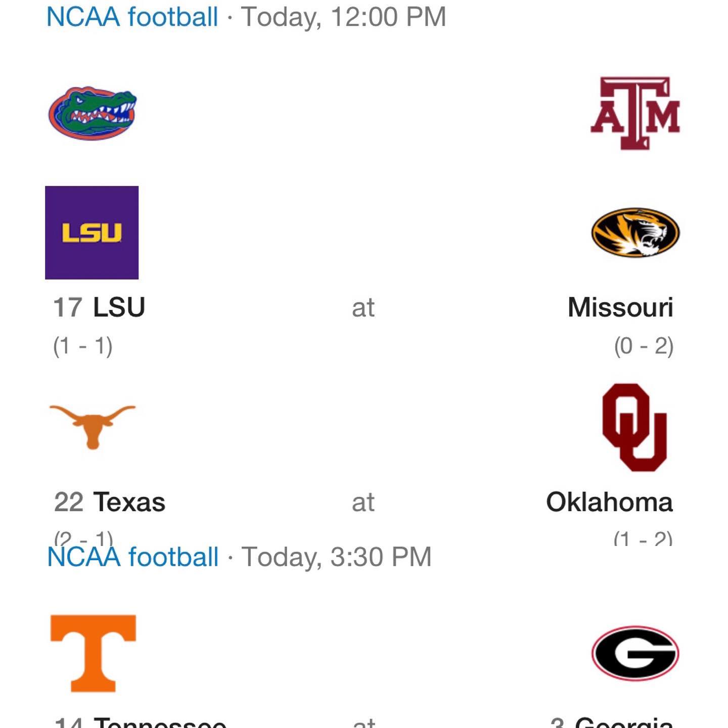Tap the Missouri Tigers logo
The height and width of the screenshot is (728, 728).
635,233
